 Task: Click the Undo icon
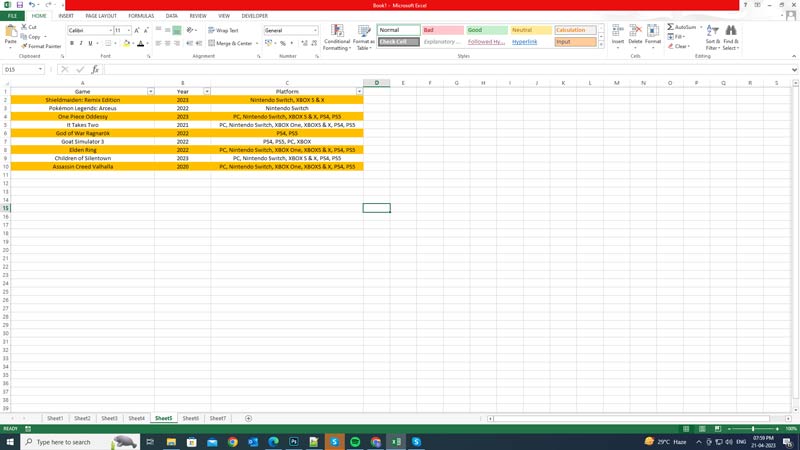coord(32,5)
